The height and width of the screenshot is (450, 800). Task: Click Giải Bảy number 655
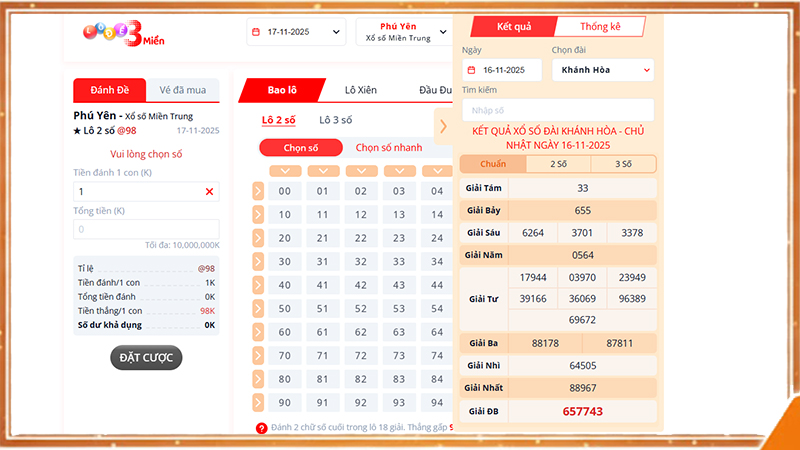583,211
